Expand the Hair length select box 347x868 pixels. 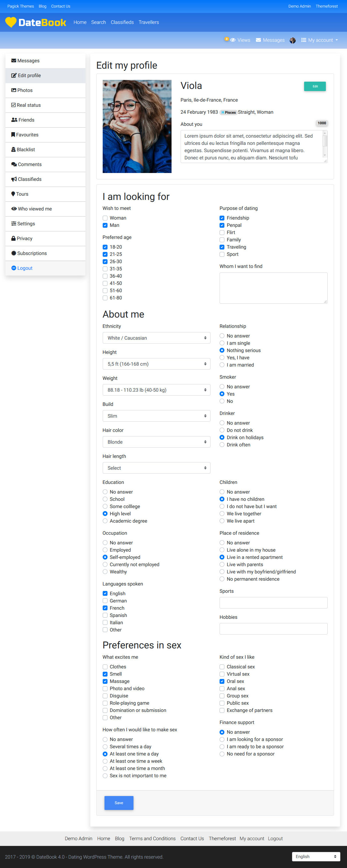(156, 468)
